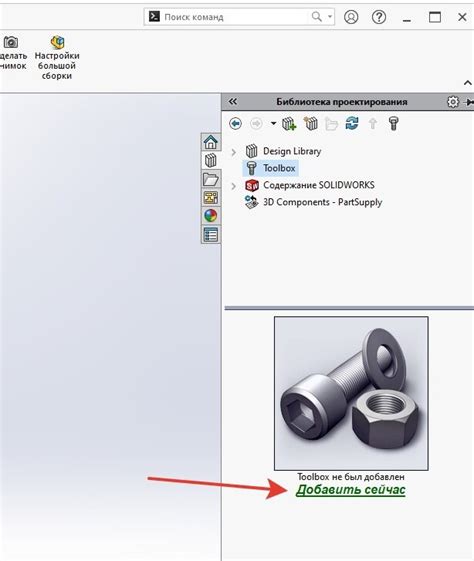Refresh the design library
474x561 pixels.
point(352,124)
